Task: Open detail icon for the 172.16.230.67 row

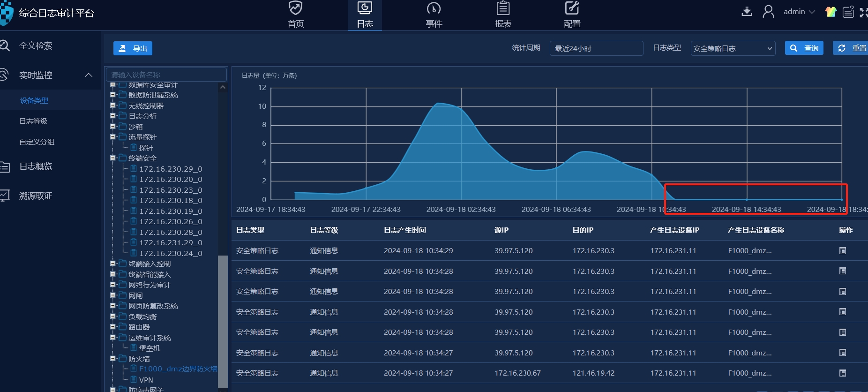Action: [x=842, y=373]
